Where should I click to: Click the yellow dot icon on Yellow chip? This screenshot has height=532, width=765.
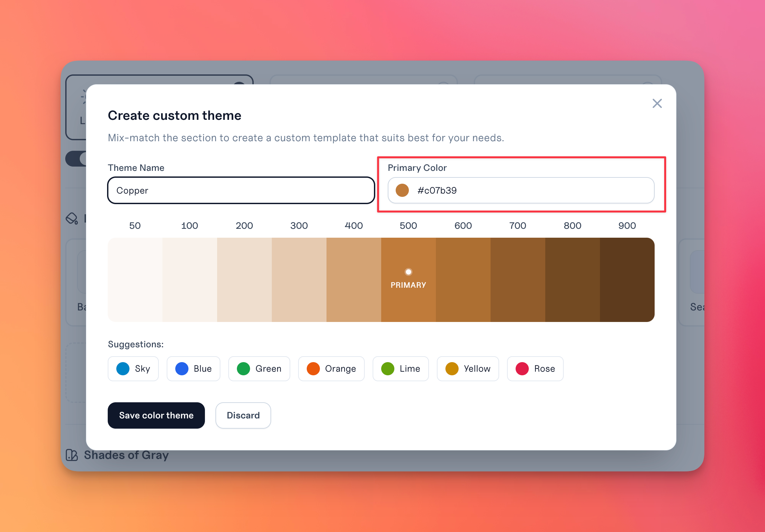click(x=451, y=368)
